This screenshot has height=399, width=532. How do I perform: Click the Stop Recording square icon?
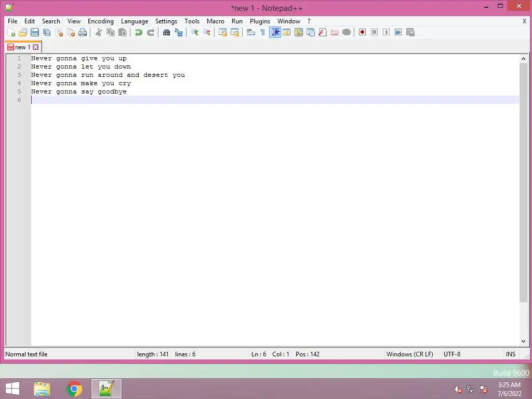374,32
